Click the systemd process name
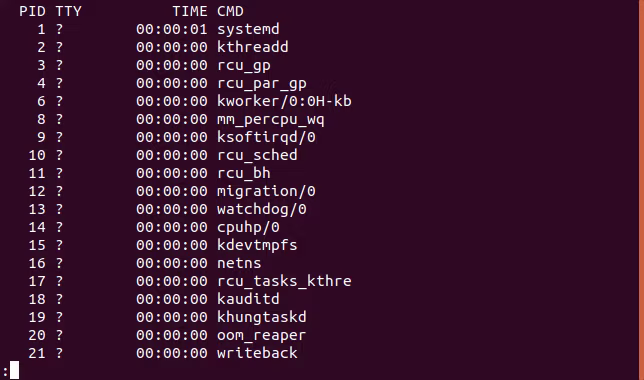Image resolution: width=644 pixels, height=380 pixels. coord(248,29)
